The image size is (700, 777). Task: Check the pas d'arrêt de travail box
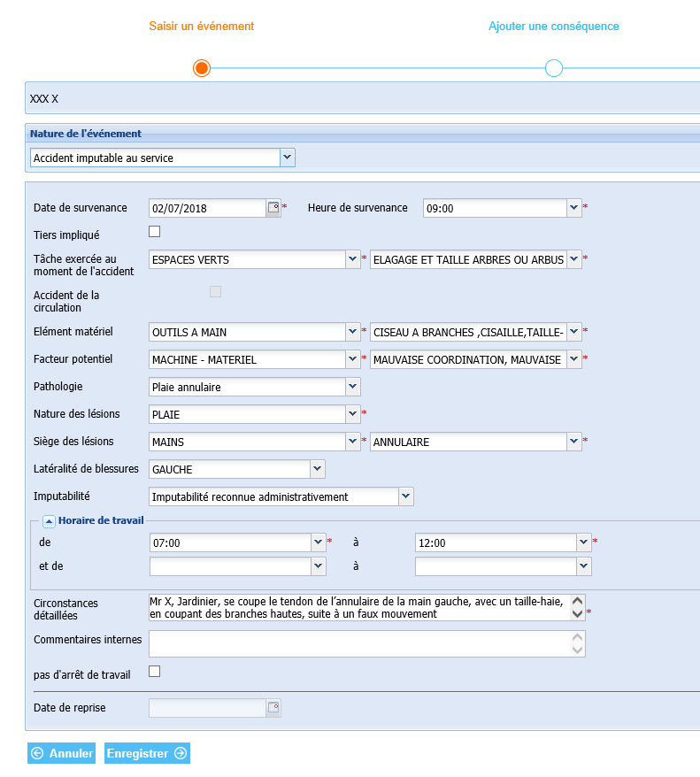155,672
